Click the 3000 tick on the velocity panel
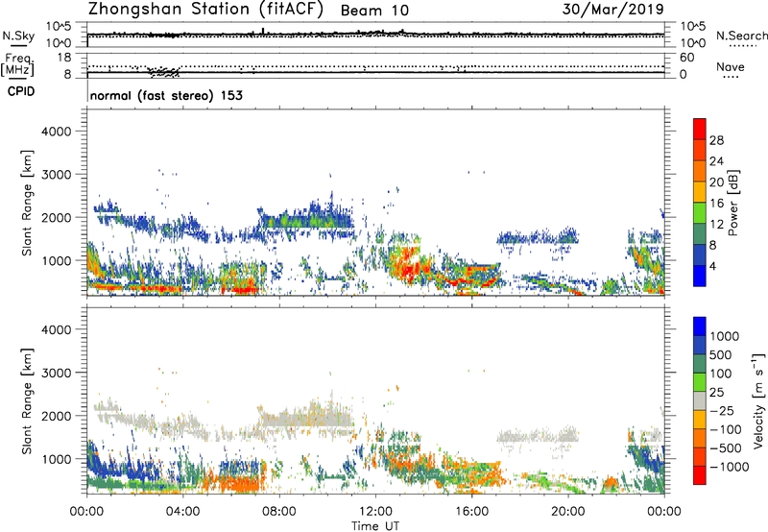Image resolution: width=768 pixels, height=532 pixels. (56, 373)
